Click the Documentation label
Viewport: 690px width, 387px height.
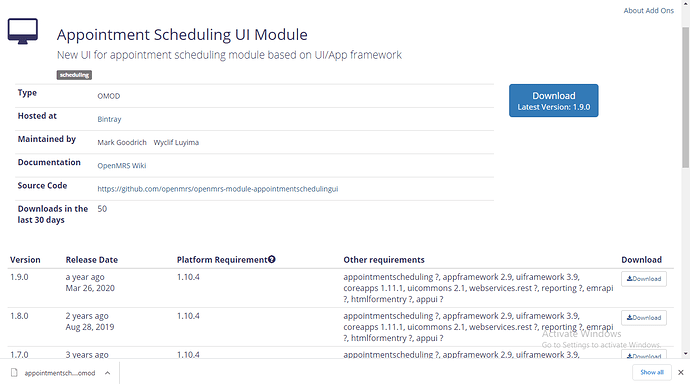(49, 162)
